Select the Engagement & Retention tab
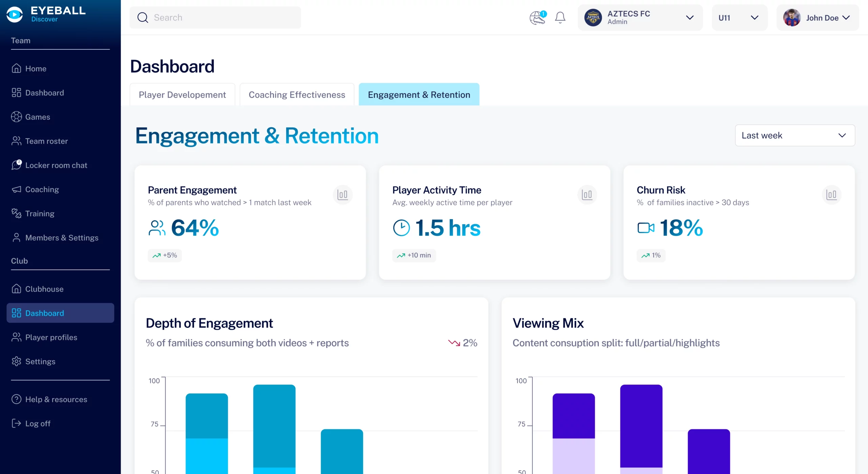The height and width of the screenshot is (474, 868). point(419,95)
